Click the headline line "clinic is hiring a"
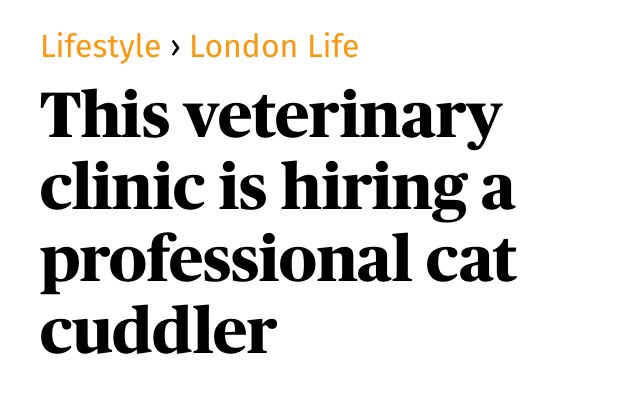 pyautogui.click(x=277, y=188)
